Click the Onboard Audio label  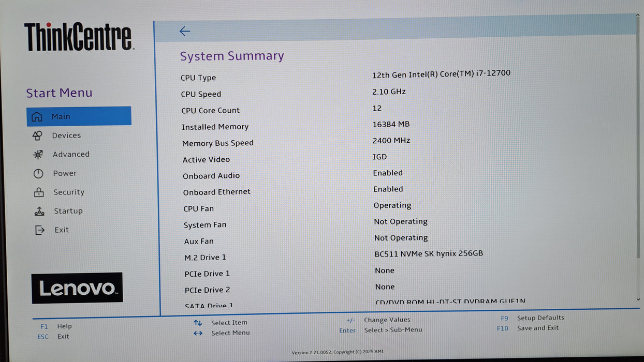[x=211, y=176]
